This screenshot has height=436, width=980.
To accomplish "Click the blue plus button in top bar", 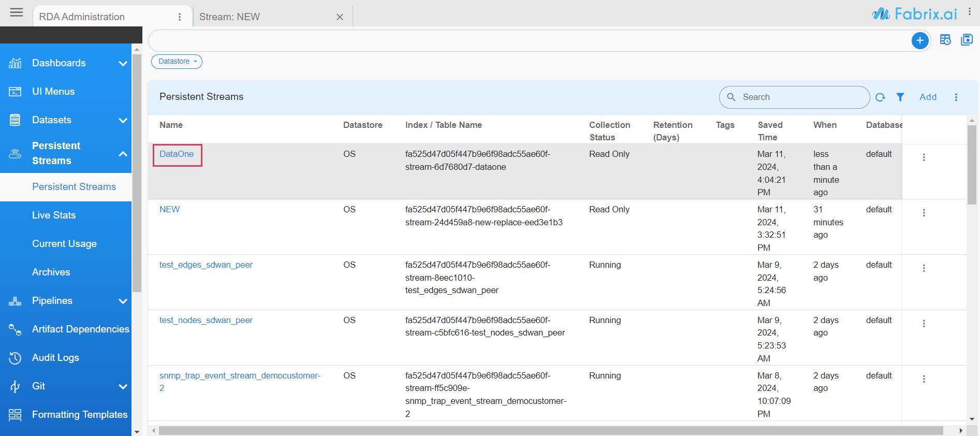I will tap(919, 40).
